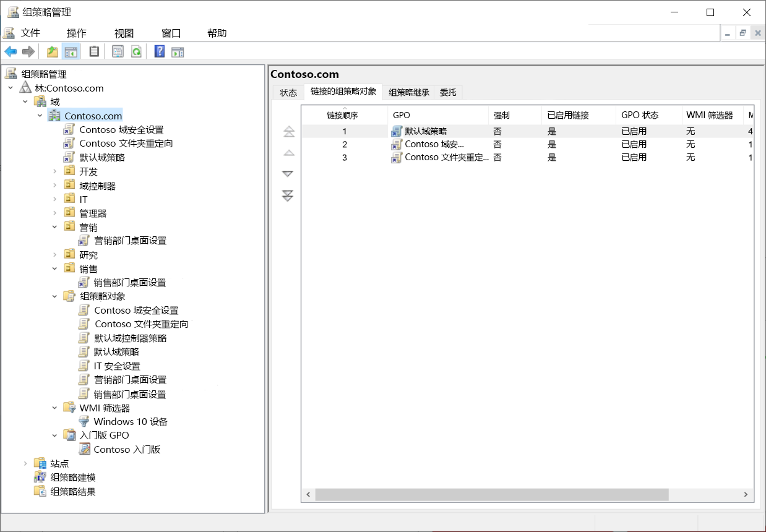Screen dimensions: 766x532
Task: Select Contoso 域安... row in link list
Action: pos(528,144)
